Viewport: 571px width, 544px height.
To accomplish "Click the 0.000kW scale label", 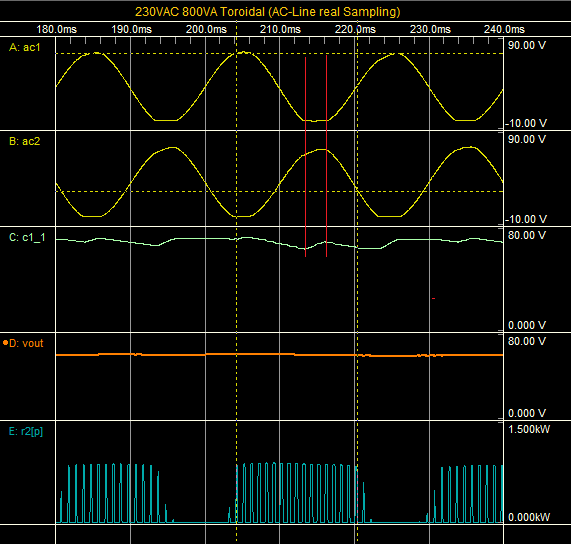I will [x=529, y=517].
